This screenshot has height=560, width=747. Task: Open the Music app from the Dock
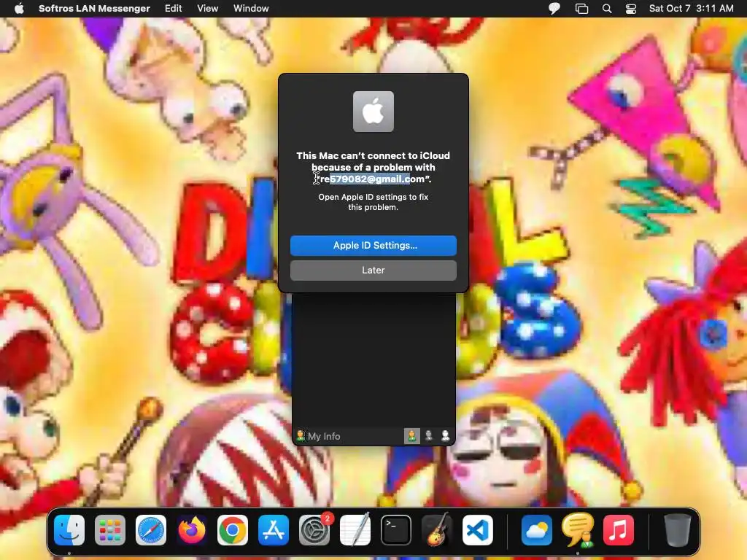(x=619, y=529)
